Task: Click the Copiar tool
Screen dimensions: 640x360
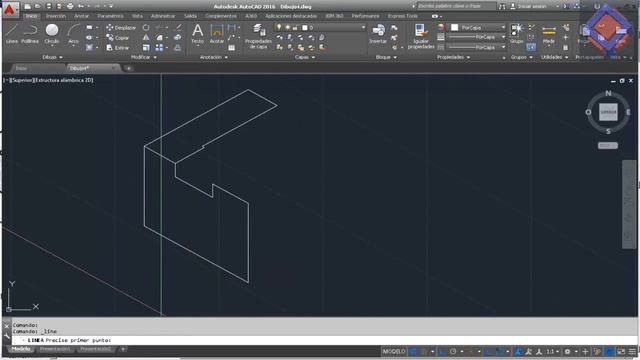Action: [118, 38]
